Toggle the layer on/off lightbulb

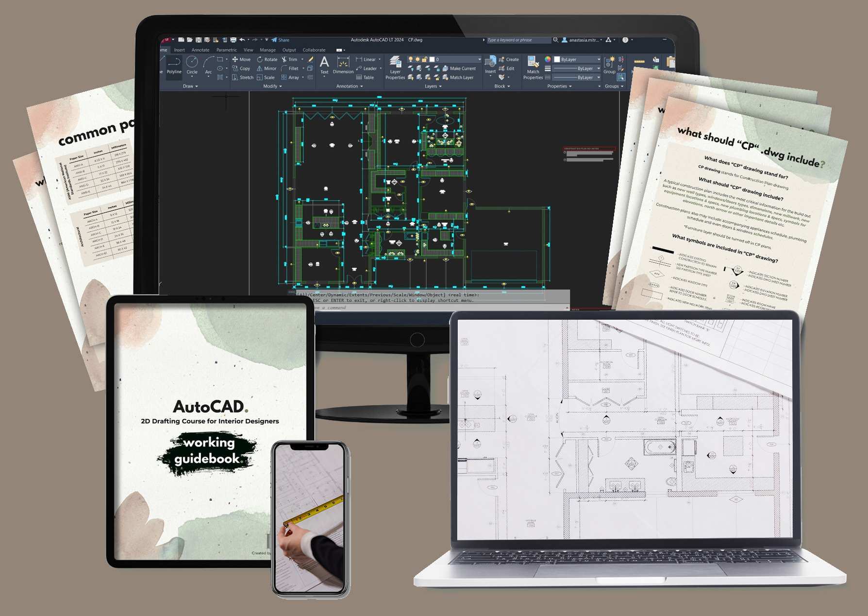tap(410, 59)
